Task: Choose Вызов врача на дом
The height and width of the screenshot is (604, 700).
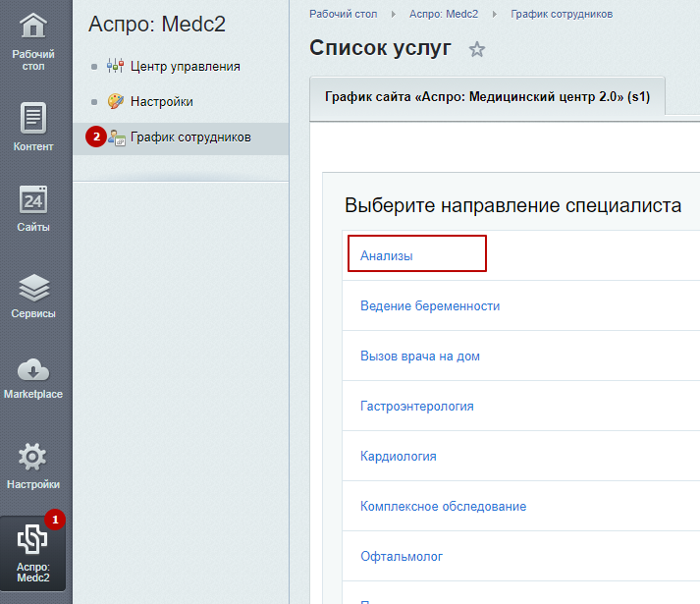Action: coord(419,357)
